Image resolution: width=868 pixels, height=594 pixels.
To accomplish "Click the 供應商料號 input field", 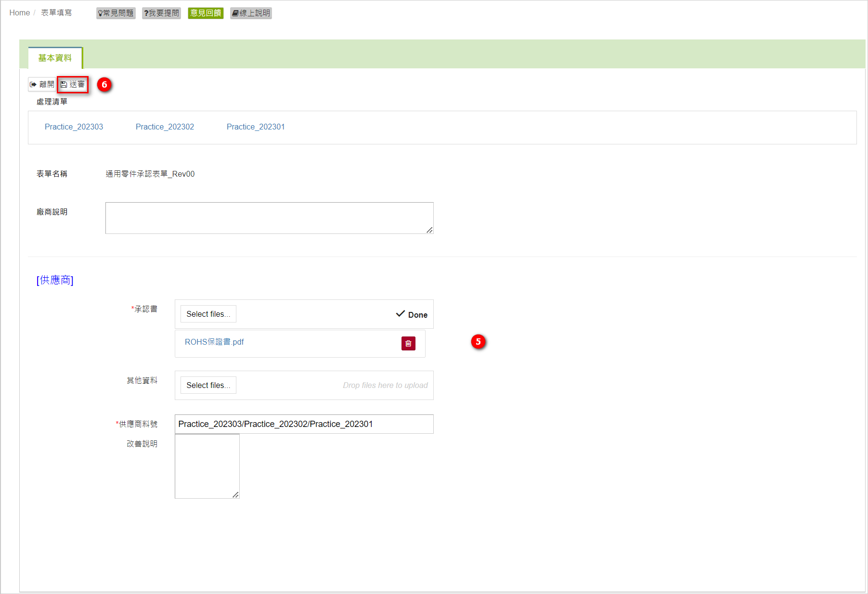I will click(304, 424).
